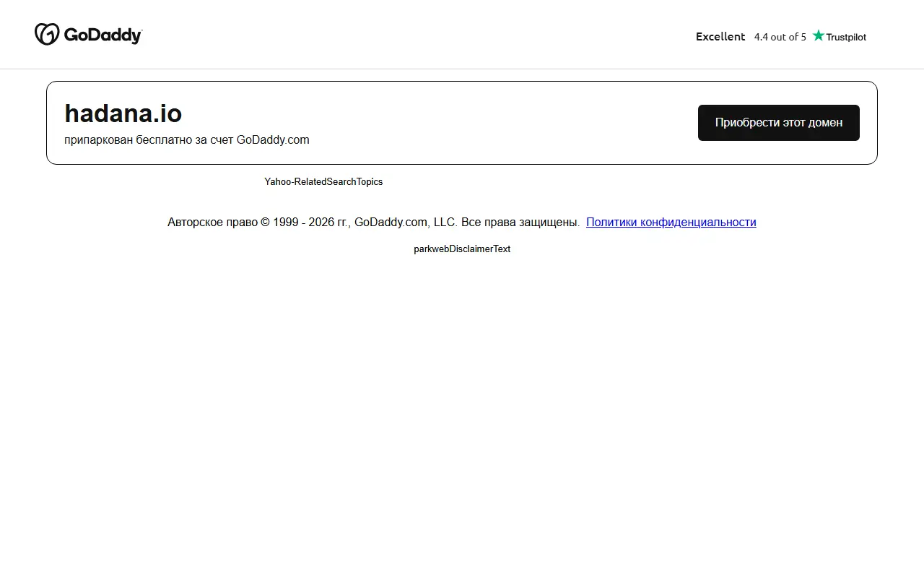Screen dimensions: 924x578
Task: Click the GoDaddy logo
Action: (89, 34)
